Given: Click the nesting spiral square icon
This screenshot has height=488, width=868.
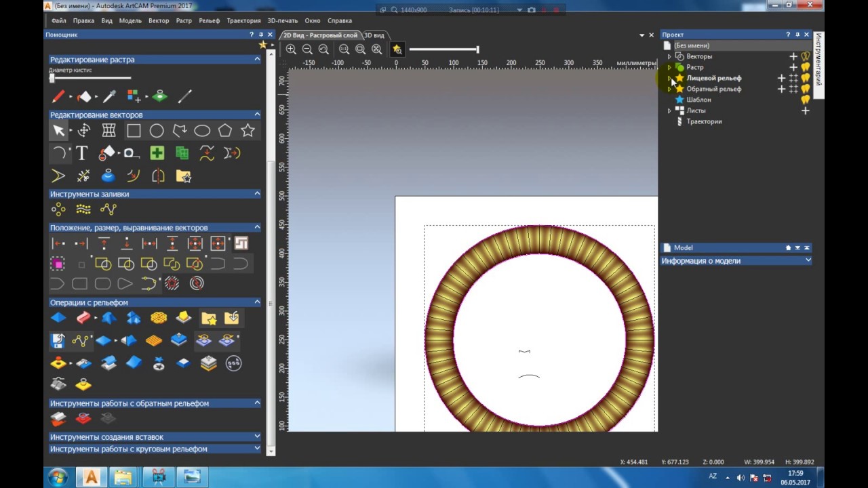Looking at the screenshot, I should (241, 243).
